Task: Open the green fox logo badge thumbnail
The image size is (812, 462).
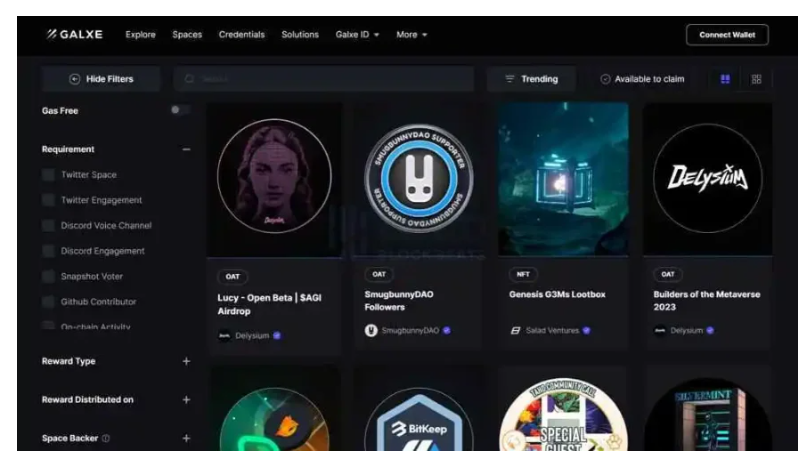Action: pos(274,418)
